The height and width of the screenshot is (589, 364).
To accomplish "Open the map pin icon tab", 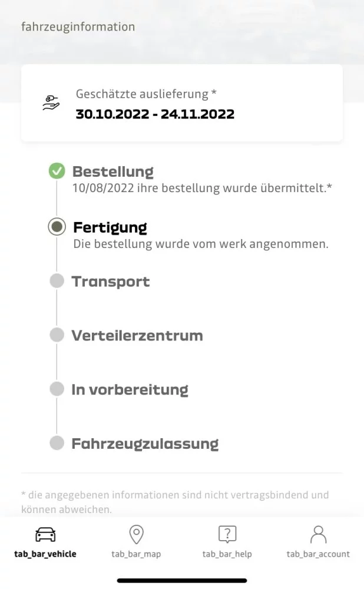I will coord(137,534).
